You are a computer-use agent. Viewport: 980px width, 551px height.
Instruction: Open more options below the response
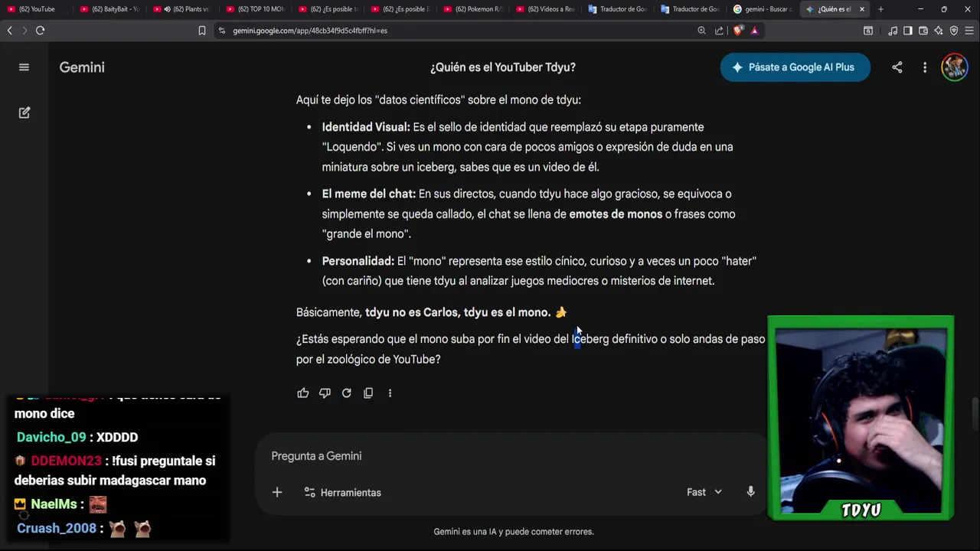[x=390, y=393]
